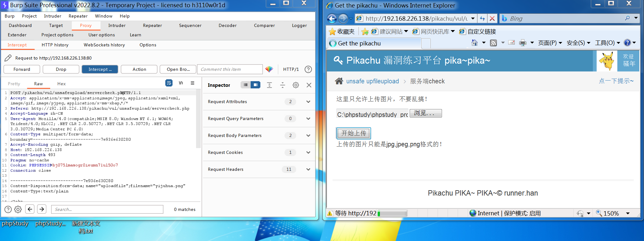Collapse all Inspector sections icon
Image resolution: width=644 pixels, height=241 pixels.
tap(283, 85)
